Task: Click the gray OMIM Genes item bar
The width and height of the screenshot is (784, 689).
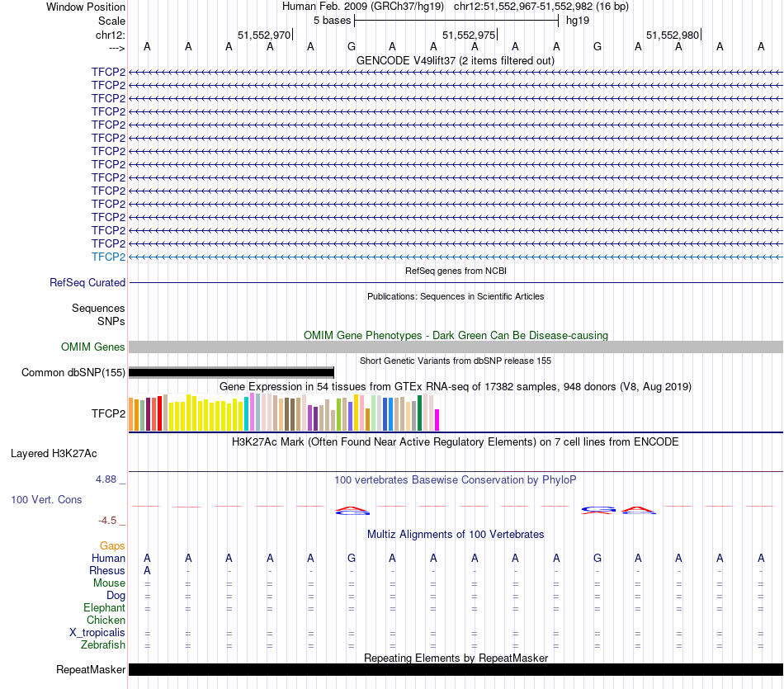Action: (456, 347)
